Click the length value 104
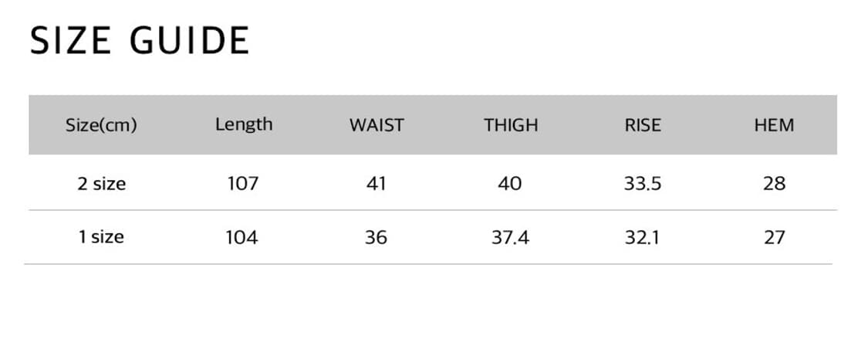The width and height of the screenshot is (868, 343). 241,237
